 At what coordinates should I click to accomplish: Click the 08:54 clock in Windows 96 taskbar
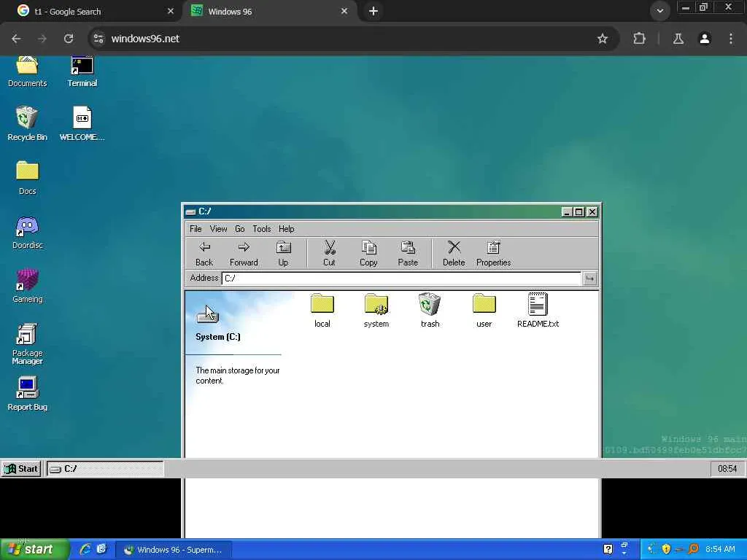[x=727, y=469]
